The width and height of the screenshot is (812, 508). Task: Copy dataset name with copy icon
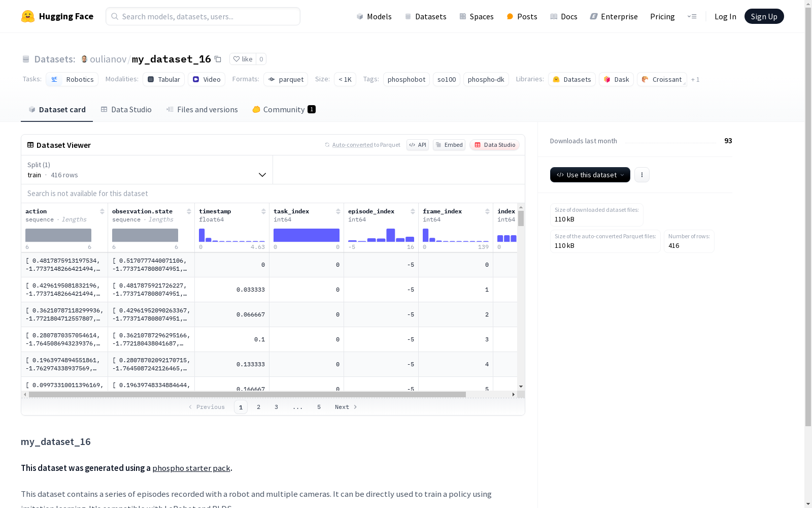218,59
